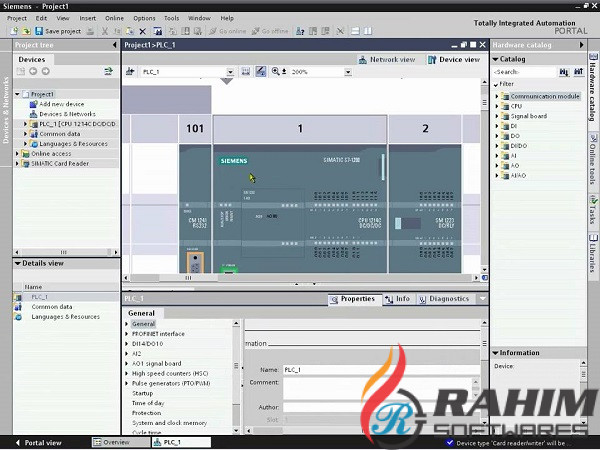Open the Properties tab
The image size is (600, 450).
tap(354, 299)
